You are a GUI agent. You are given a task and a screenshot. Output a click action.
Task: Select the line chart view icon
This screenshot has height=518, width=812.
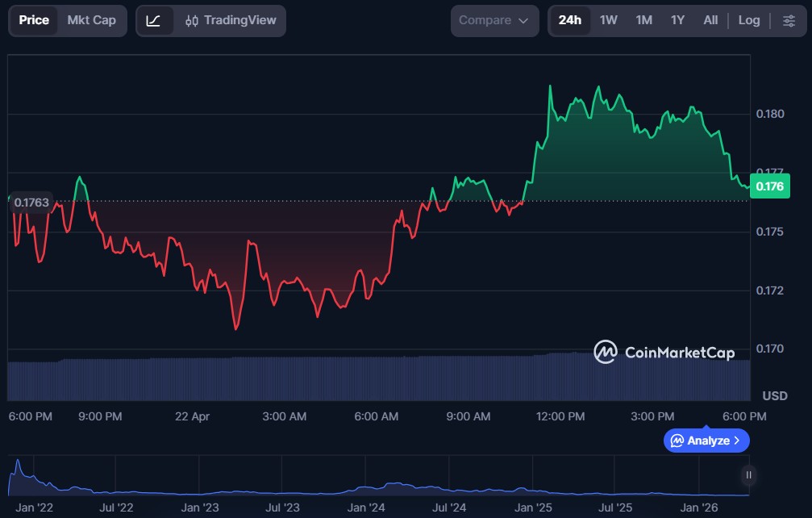click(153, 21)
